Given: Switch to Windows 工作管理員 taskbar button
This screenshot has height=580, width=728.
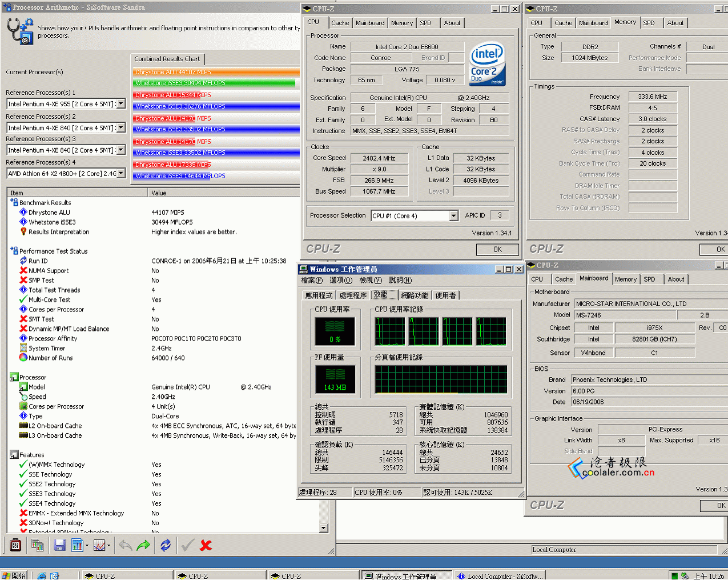Looking at the screenshot, I should [407, 576].
